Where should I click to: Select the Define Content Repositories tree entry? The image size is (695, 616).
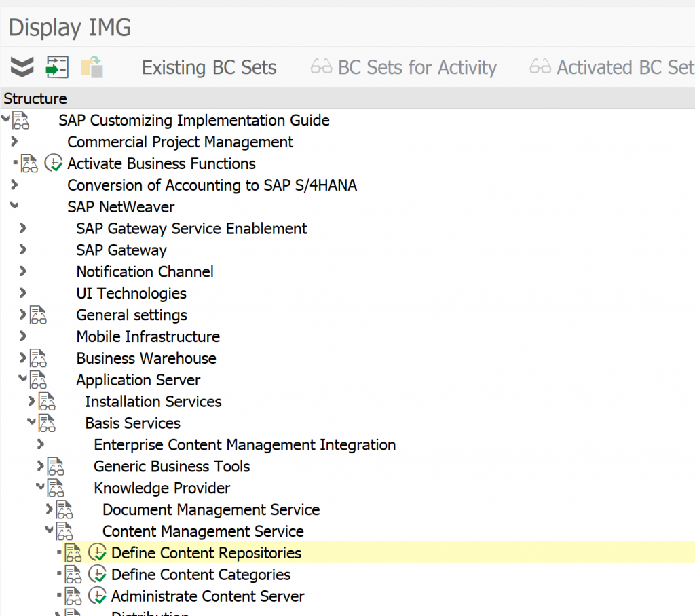click(206, 553)
